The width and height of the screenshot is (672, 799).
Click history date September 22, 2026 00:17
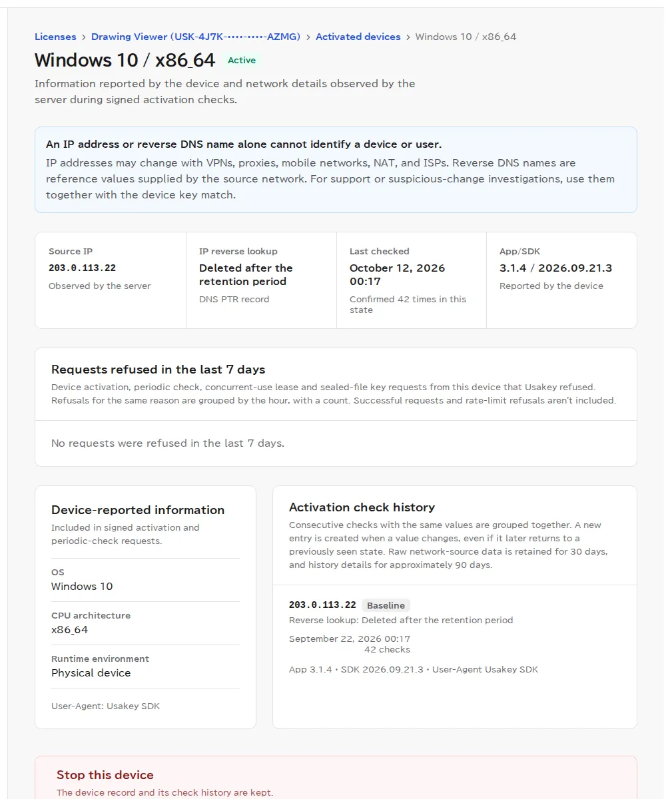coord(350,639)
